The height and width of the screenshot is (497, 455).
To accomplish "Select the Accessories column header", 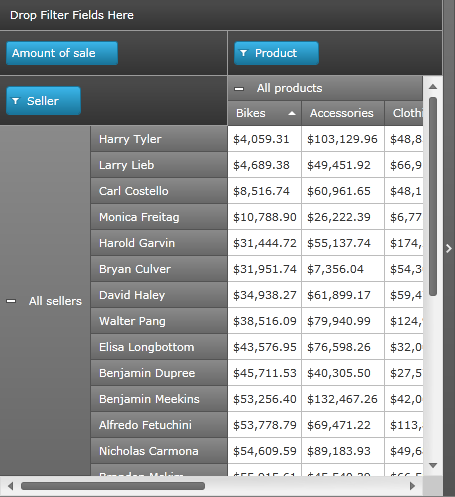I will [x=343, y=113].
